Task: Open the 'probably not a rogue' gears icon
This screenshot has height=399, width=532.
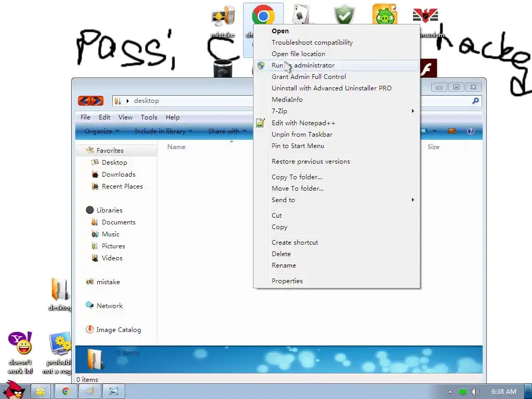Action: [x=60, y=343]
